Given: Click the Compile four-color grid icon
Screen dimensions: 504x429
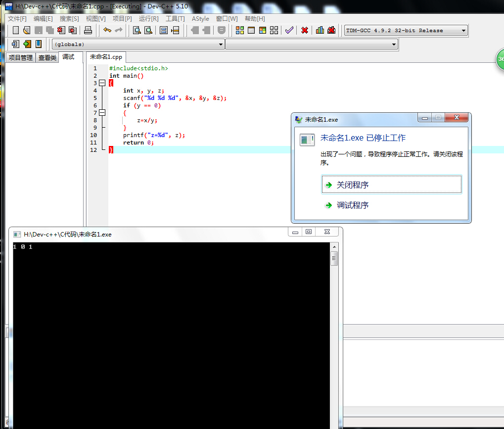Looking at the screenshot, I should click(240, 31).
